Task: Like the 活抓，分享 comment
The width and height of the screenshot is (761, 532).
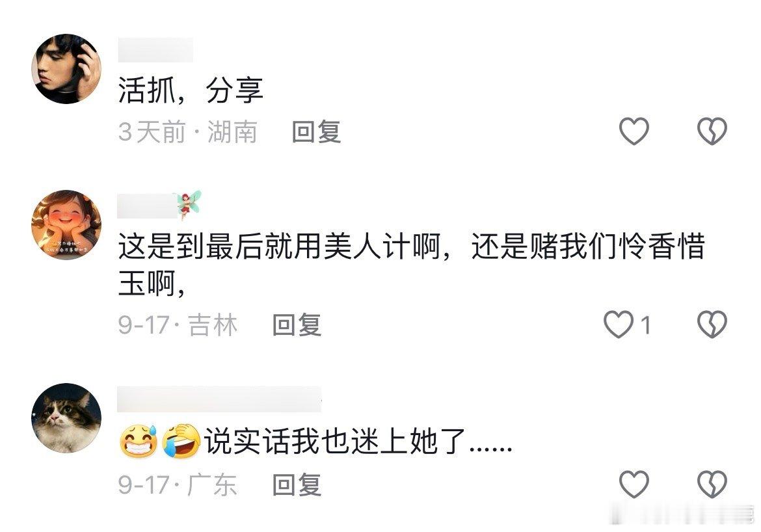Action: point(634,131)
